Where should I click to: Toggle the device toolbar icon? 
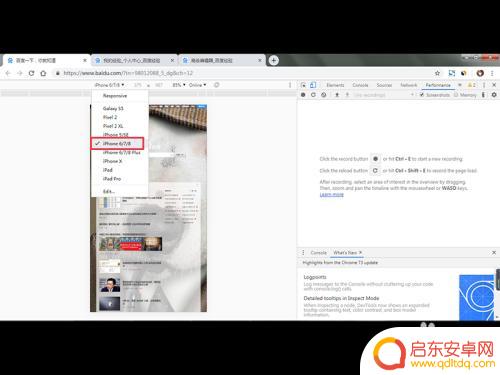click(x=313, y=85)
